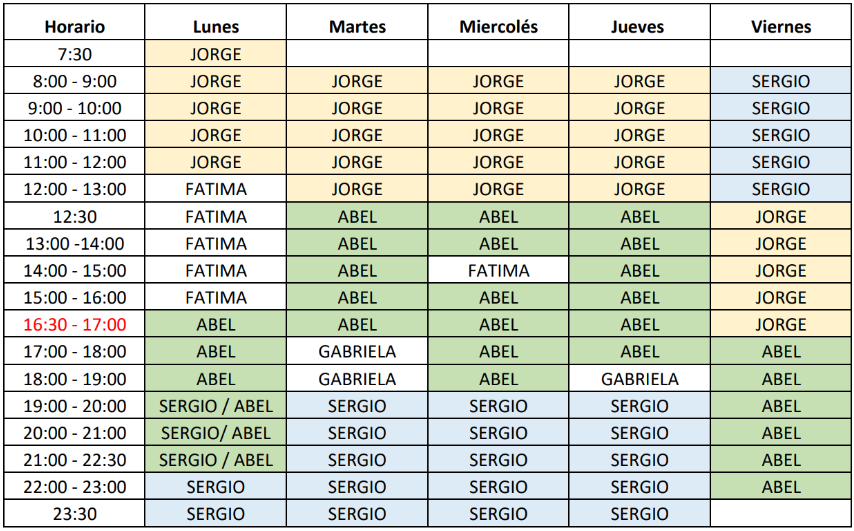
Task: Click the 7:30 time row cell
Action: click(75, 54)
